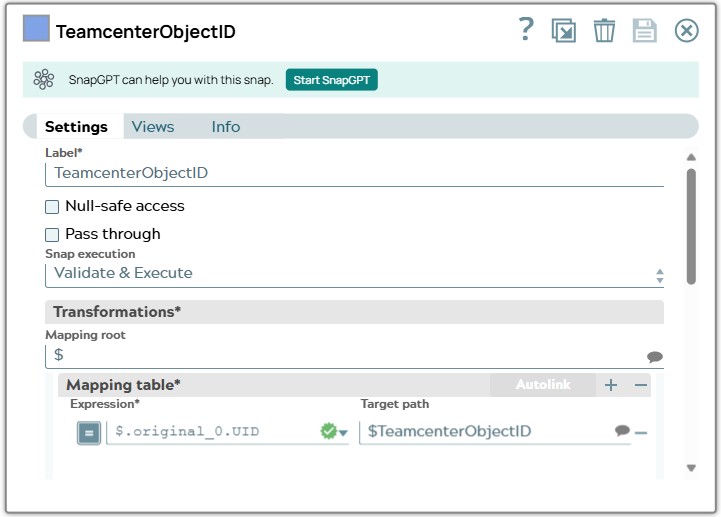Add a row to Mapping table
Screen dimensions: 721x517
611,385
